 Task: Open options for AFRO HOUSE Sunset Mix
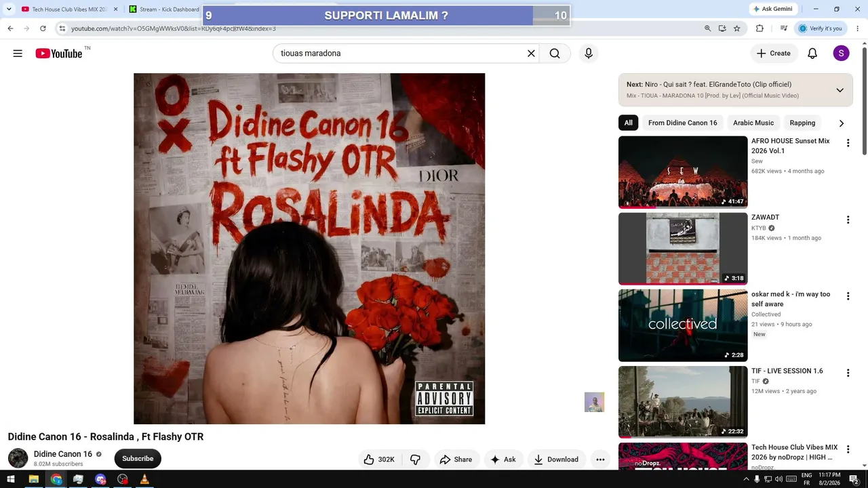tap(848, 143)
